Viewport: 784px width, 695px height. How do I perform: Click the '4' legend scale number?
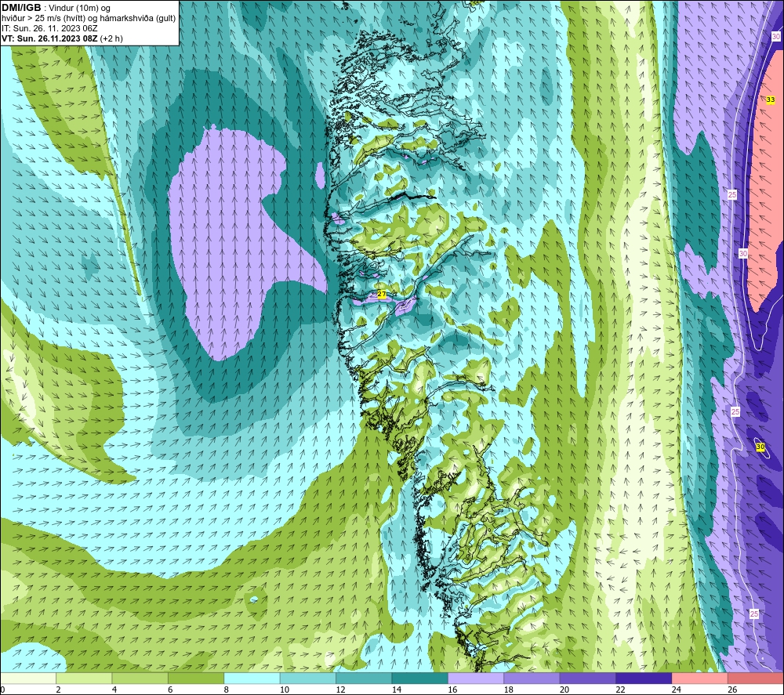[x=114, y=690]
